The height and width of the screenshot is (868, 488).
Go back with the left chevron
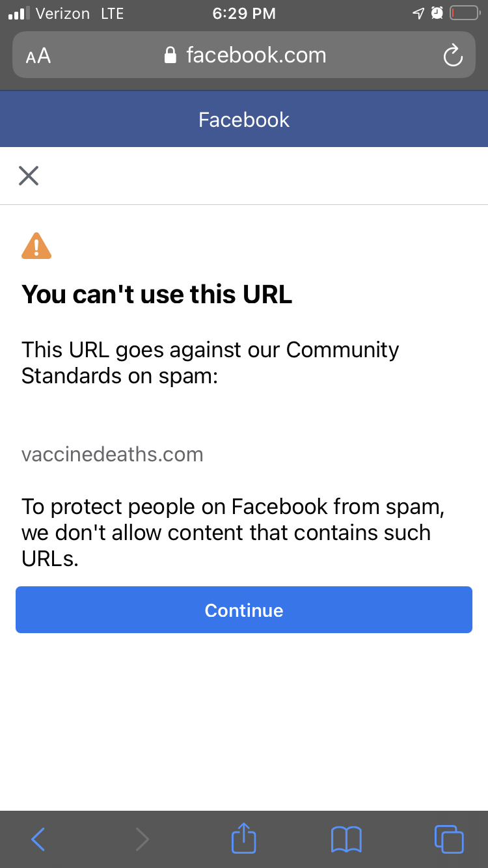(x=38, y=839)
